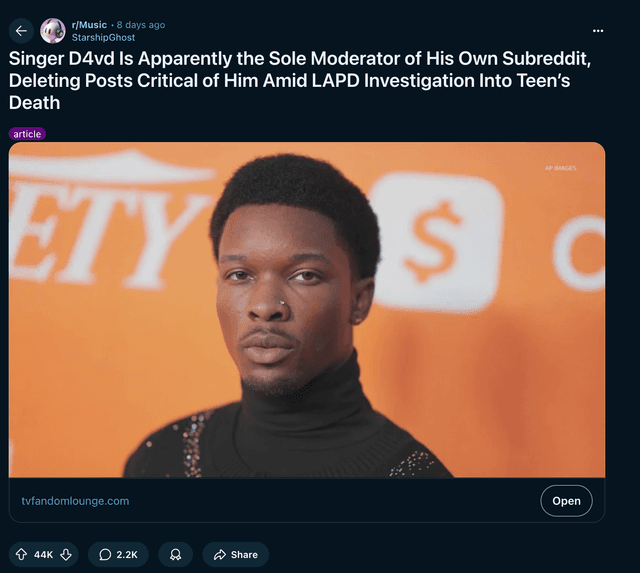The width and height of the screenshot is (640, 573).
Task: Go to the r/Music community link
Action: (x=89, y=24)
